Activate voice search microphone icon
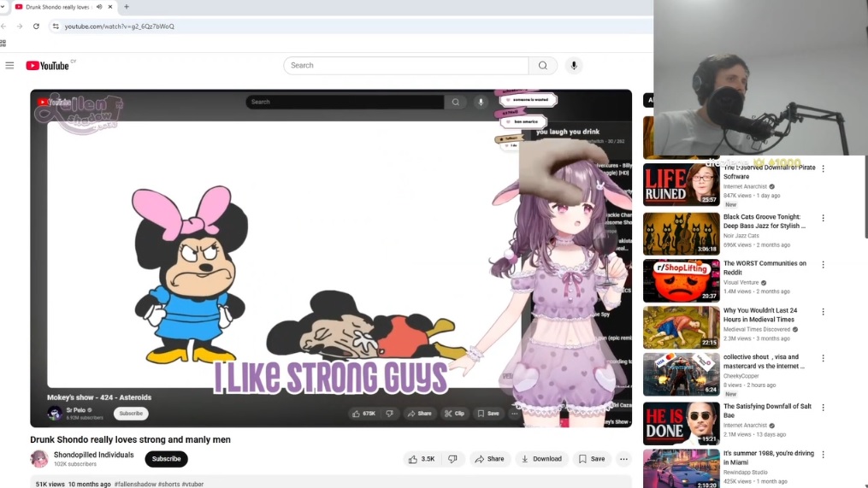Viewport: 868px width, 488px height. point(574,65)
